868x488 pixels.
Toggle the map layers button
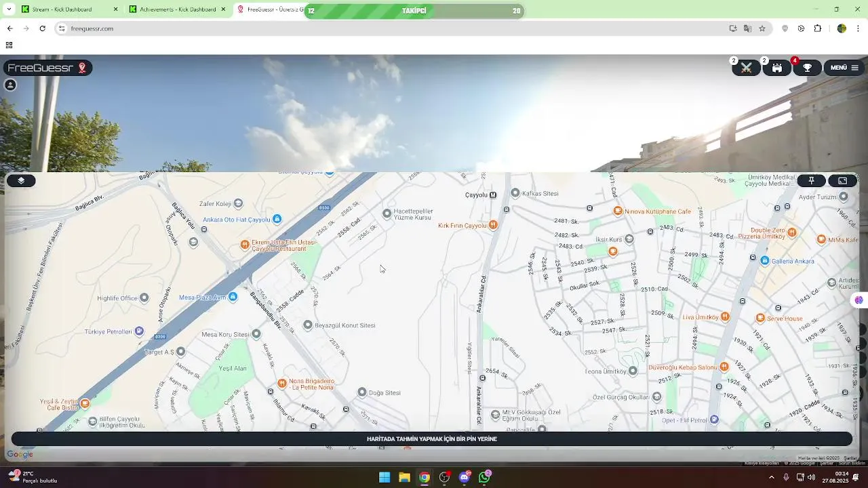click(21, 180)
